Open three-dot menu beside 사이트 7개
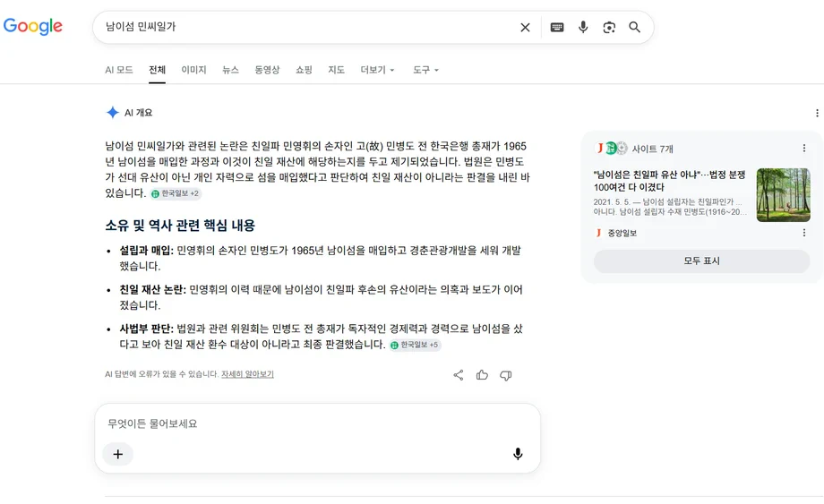 coord(804,149)
